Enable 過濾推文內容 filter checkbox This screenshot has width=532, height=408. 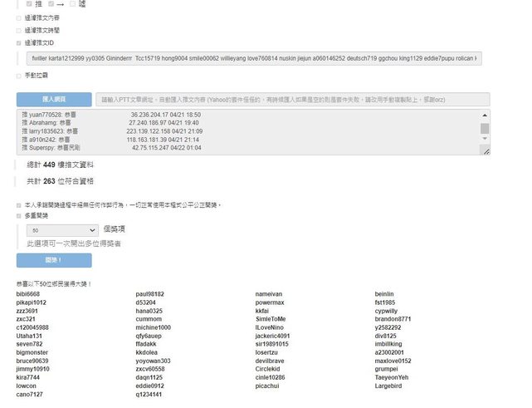(19, 17)
